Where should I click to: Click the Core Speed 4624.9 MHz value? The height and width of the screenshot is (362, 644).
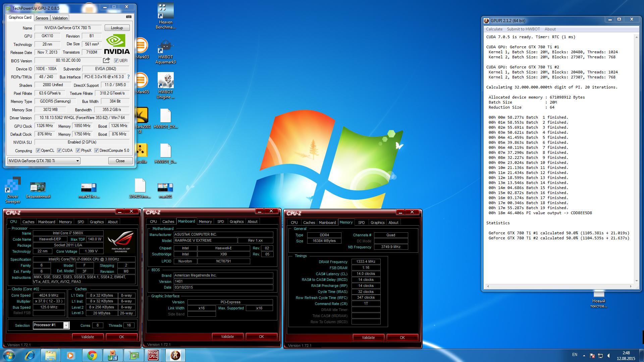(49, 295)
